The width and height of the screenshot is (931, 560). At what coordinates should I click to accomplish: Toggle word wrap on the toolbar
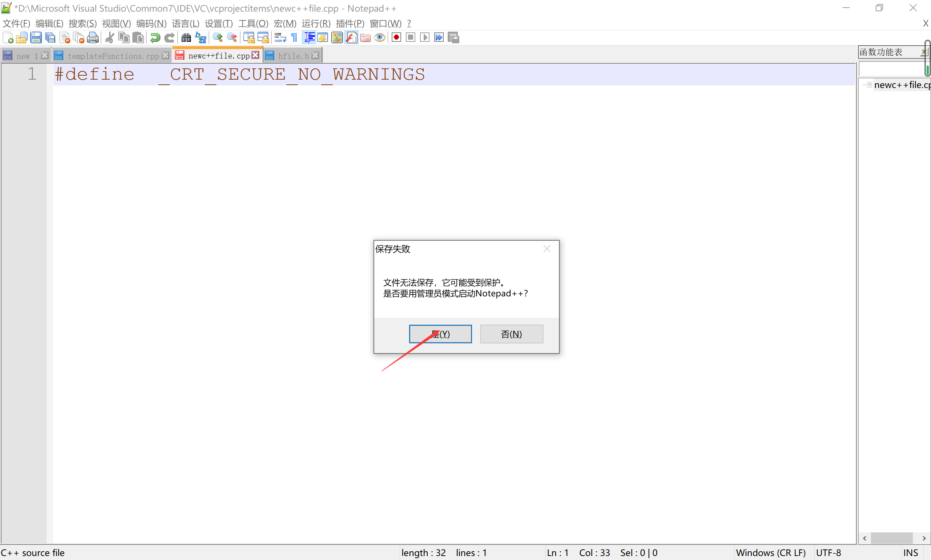(279, 37)
